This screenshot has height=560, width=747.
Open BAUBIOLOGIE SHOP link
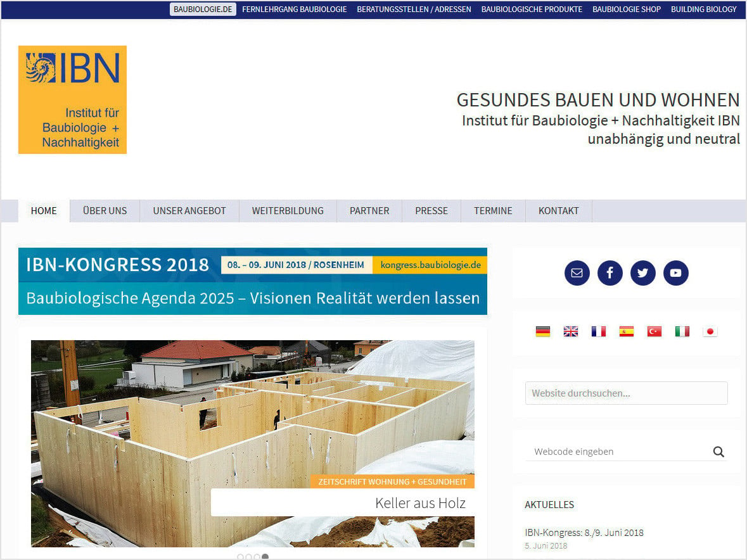[x=627, y=9]
